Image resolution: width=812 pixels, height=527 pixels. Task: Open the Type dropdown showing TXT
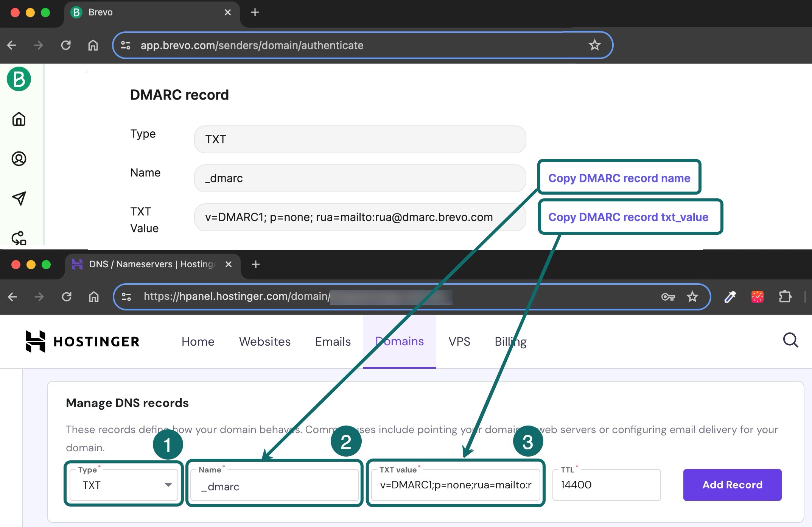click(124, 485)
